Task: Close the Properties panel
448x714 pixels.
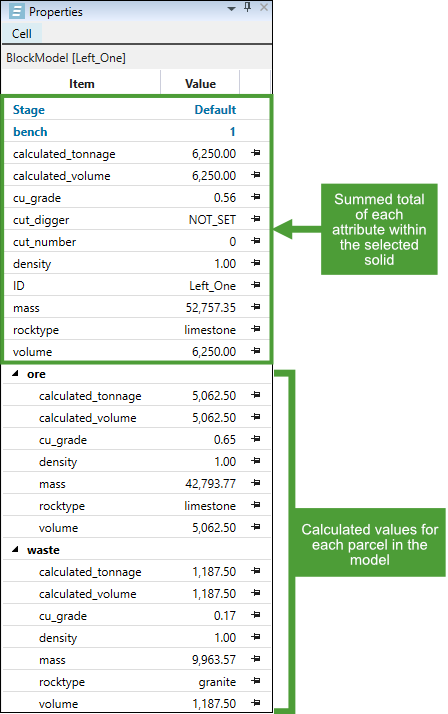Action: 264,7
